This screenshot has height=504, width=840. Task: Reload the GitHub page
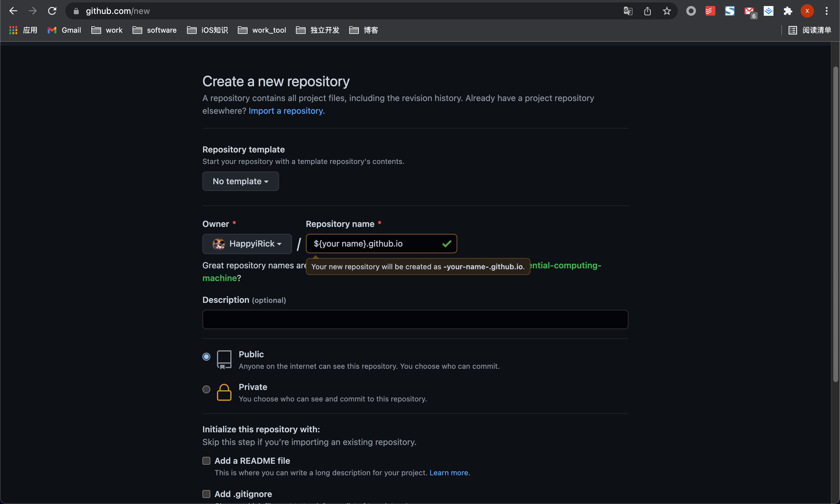pyautogui.click(x=52, y=11)
